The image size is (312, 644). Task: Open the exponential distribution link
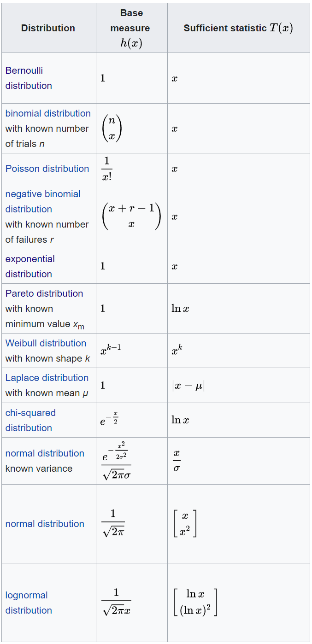pos(30,266)
